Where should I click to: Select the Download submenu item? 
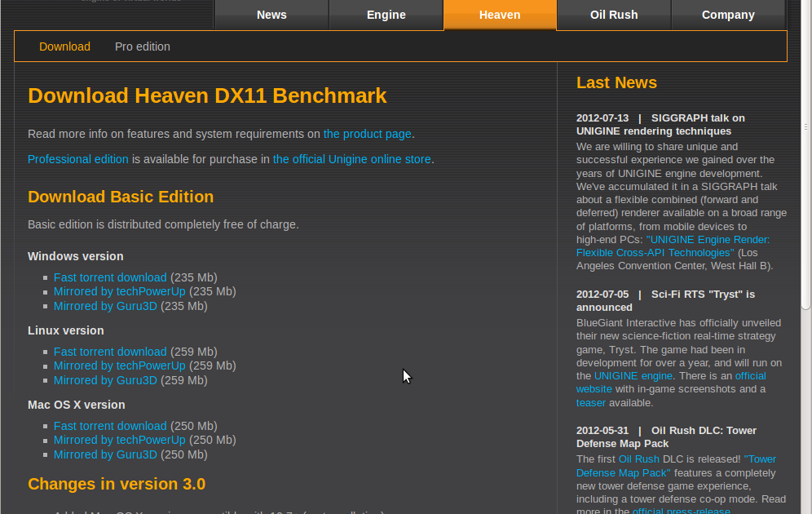(64, 47)
